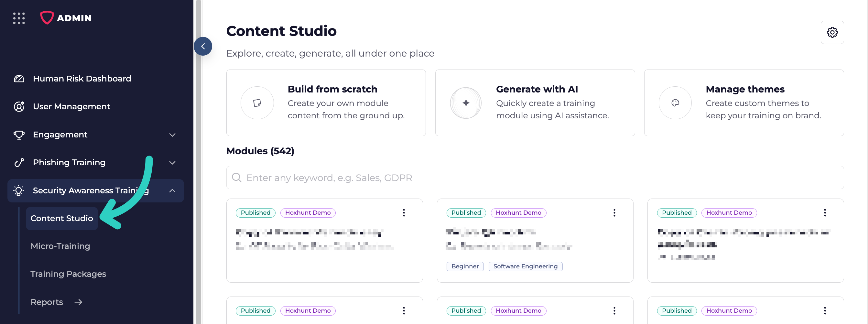The height and width of the screenshot is (324, 868).
Task: Open Content Studio settings gear
Action: click(x=832, y=32)
